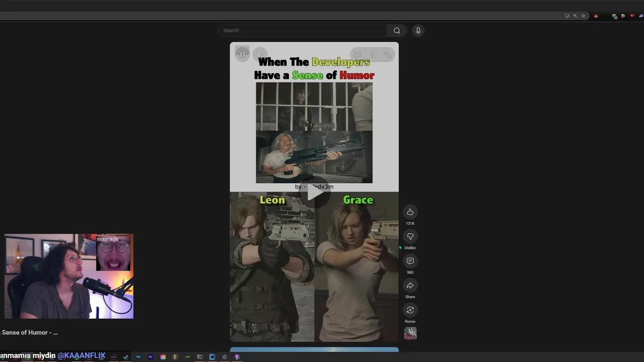Open the three-dot more options menu
644x362 pixels.
pyautogui.click(x=372, y=54)
